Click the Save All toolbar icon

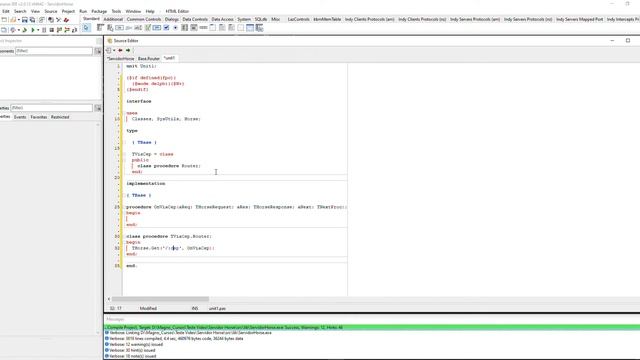32,20
